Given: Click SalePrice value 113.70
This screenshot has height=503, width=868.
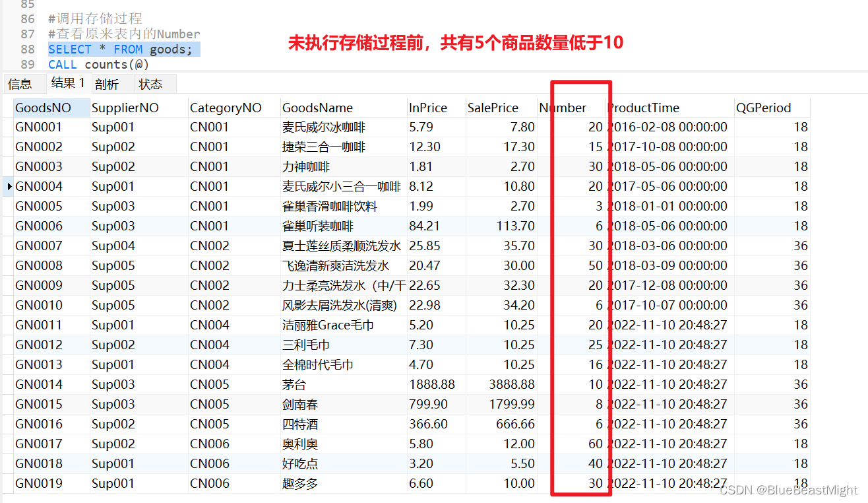Looking at the screenshot, I should pyautogui.click(x=515, y=226).
